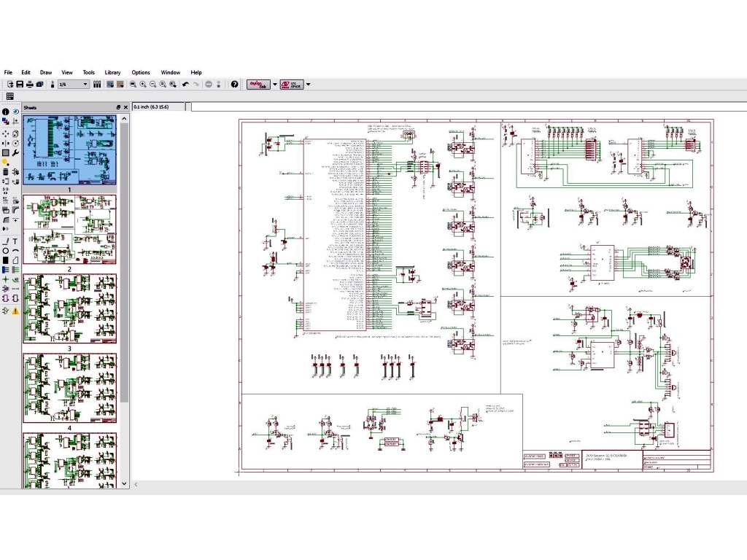Screen dimensions: 747x560
Task: Click the Help question mark icon
Action: tap(234, 85)
